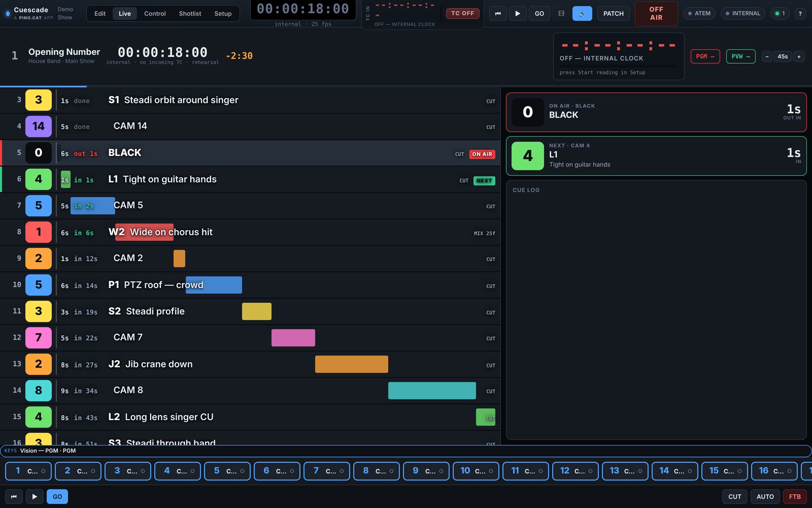812x508 pixels.
Task: Click the Cuescade app logo dot
Action: (8, 14)
